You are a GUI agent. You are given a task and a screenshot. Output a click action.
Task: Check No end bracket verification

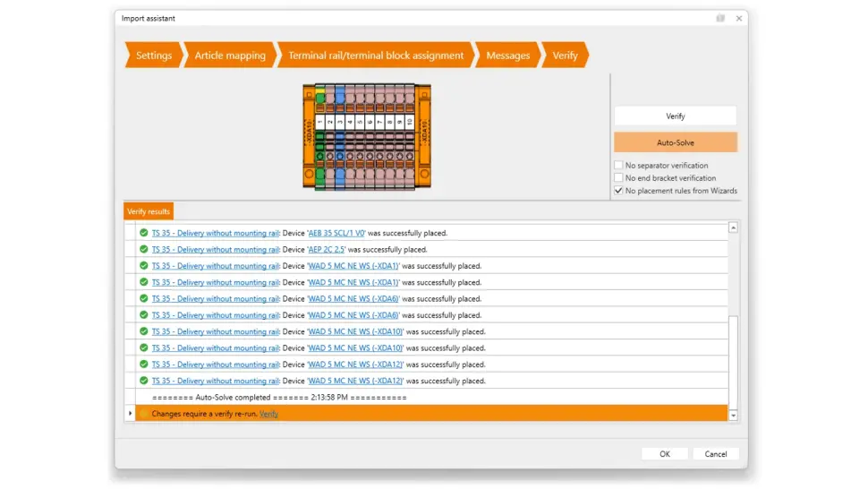(x=618, y=178)
